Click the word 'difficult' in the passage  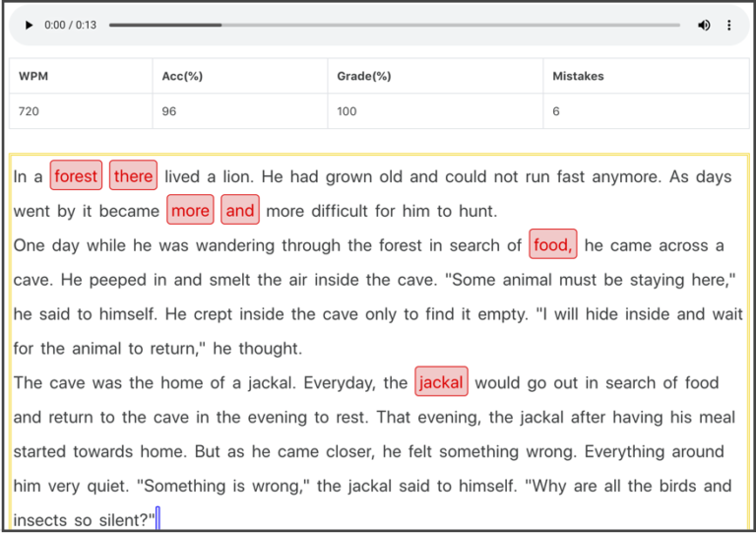coord(340,211)
